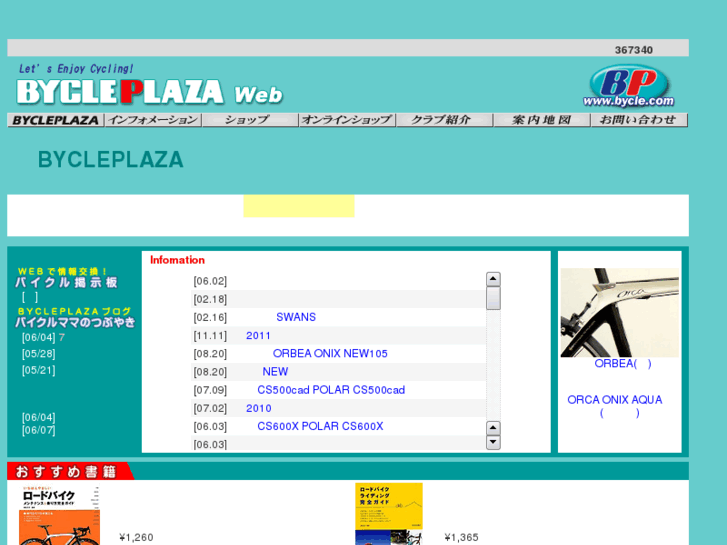
Task: Open the 案内地図 navigation tab
Action: tap(542, 120)
